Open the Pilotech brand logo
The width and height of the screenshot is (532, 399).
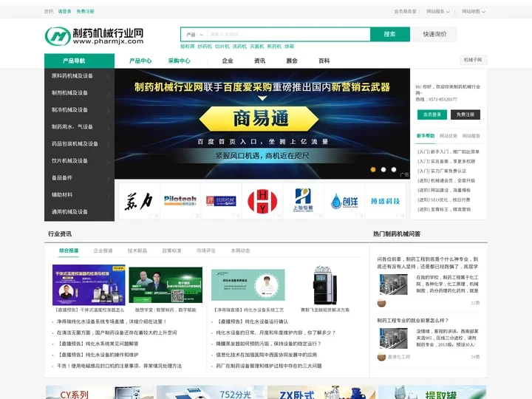[x=180, y=201]
